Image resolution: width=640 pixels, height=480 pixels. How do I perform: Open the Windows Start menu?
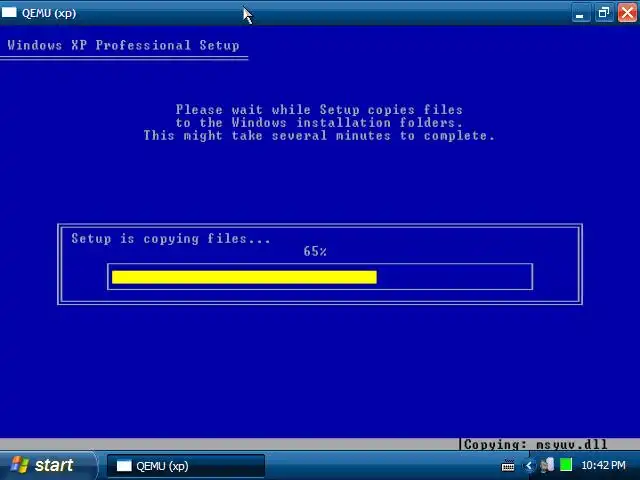click(x=47, y=465)
